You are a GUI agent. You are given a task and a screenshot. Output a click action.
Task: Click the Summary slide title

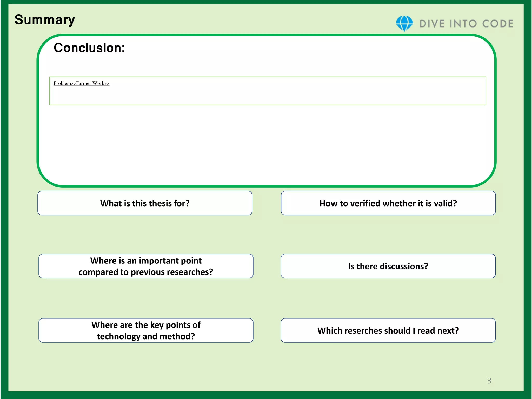pyautogui.click(x=45, y=20)
